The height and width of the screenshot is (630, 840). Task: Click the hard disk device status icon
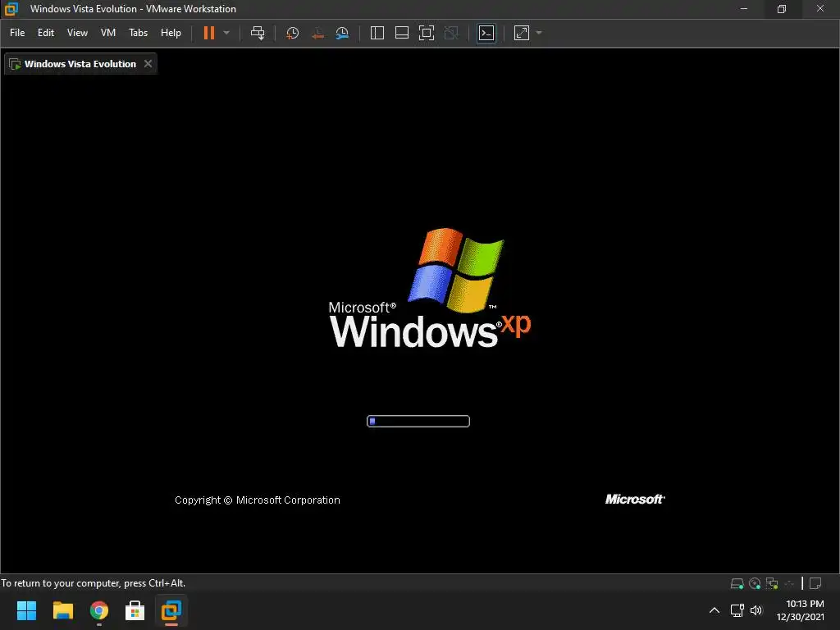pos(737,583)
